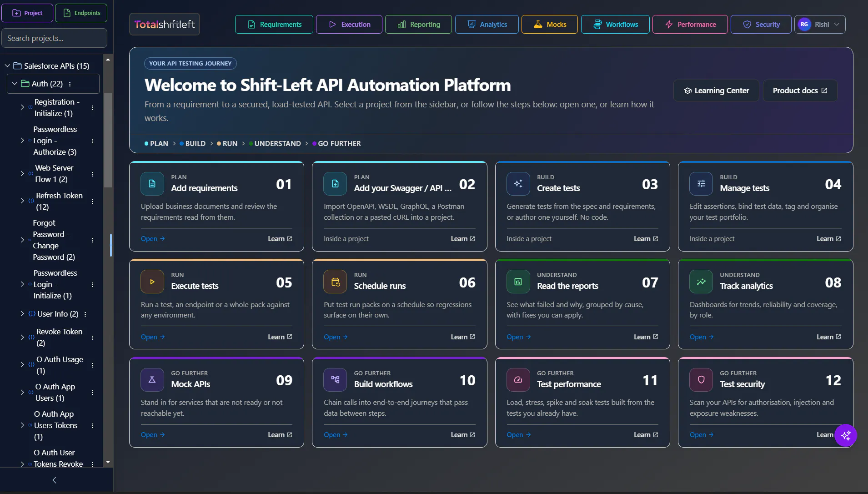The width and height of the screenshot is (868, 494).
Task: Open kebab menu for Refresh Token (12)
Action: 92,202
